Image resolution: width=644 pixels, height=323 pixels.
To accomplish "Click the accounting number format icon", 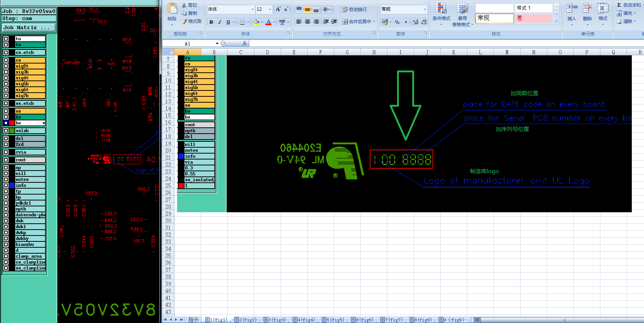I will tap(385, 22).
